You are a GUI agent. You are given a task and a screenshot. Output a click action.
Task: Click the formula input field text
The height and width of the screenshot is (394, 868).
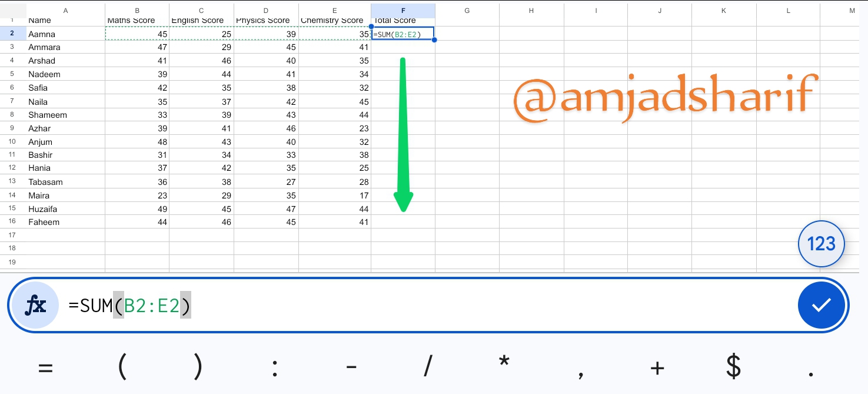tap(129, 306)
